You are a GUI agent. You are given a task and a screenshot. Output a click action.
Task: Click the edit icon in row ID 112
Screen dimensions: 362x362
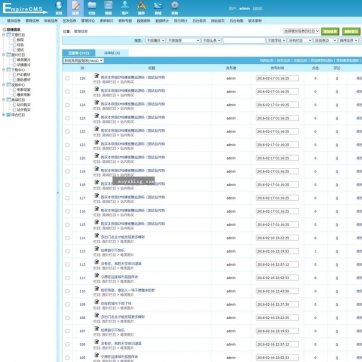(x=96, y=262)
